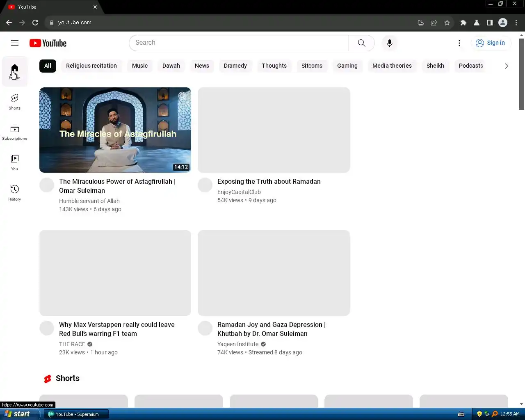
Task: Click the security shield tray icon
Action: [479, 414]
